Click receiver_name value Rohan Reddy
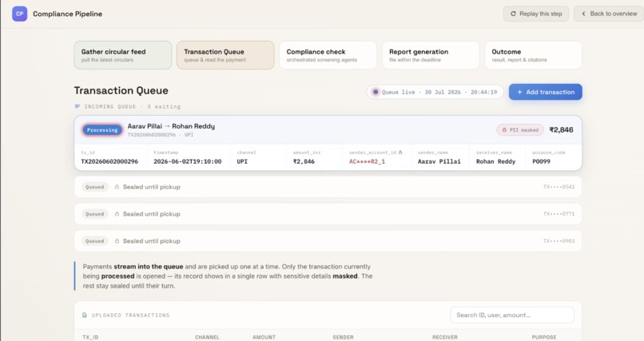This screenshot has height=341, width=644. click(495, 161)
